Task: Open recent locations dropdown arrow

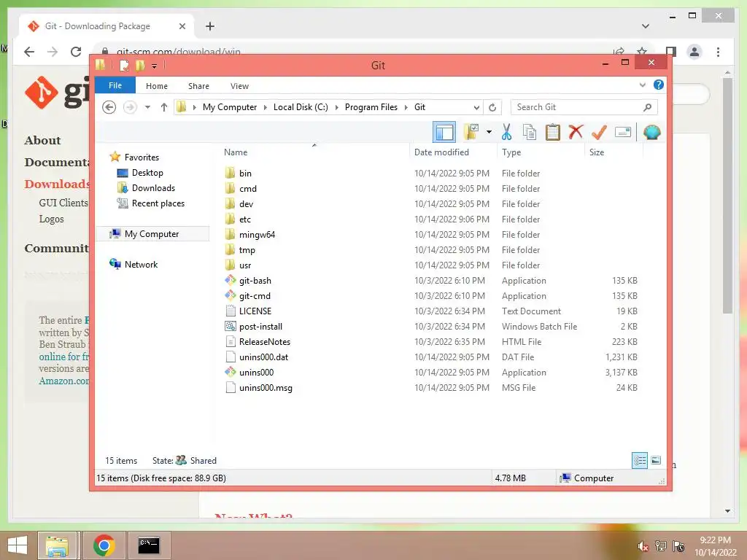Action: coord(147,107)
